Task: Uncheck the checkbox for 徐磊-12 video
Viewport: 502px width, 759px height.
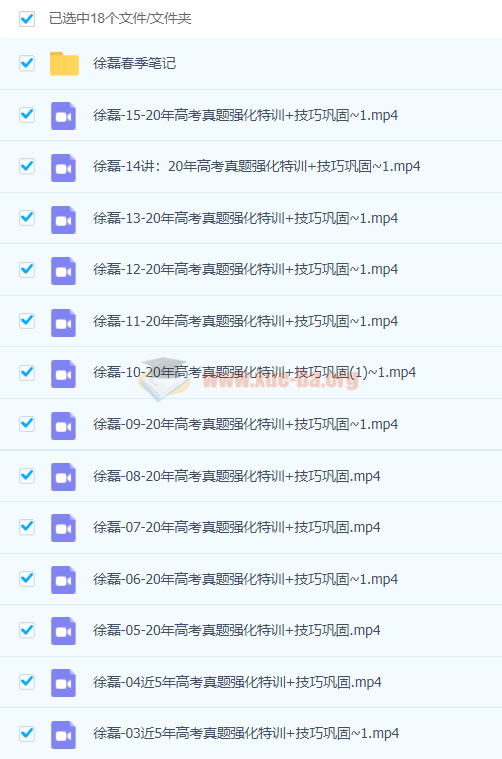Action: click(x=27, y=269)
